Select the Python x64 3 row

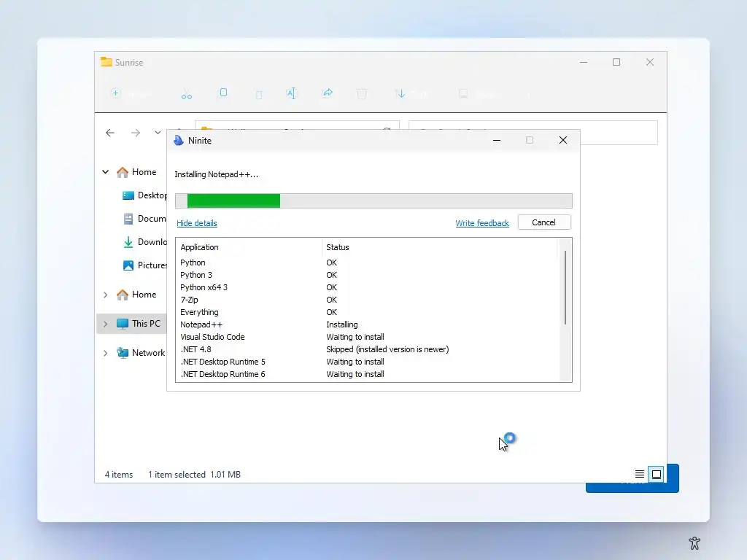(367, 287)
